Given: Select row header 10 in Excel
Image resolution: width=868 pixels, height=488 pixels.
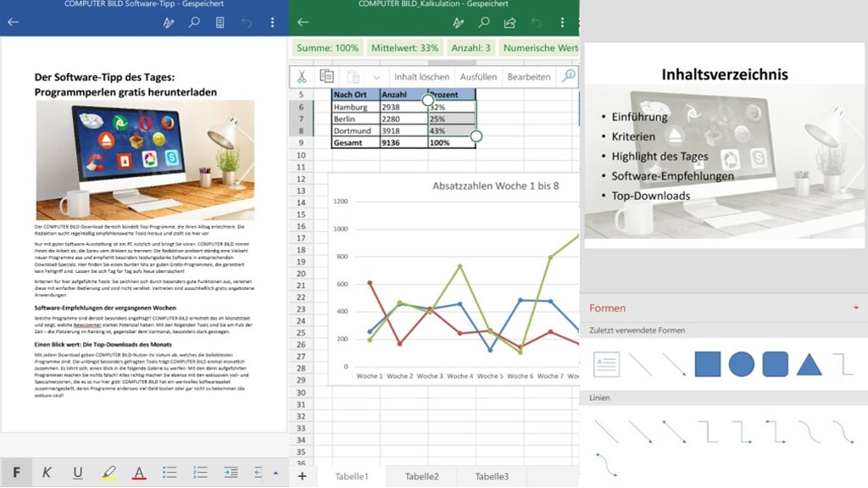Looking at the screenshot, I should 301,155.
